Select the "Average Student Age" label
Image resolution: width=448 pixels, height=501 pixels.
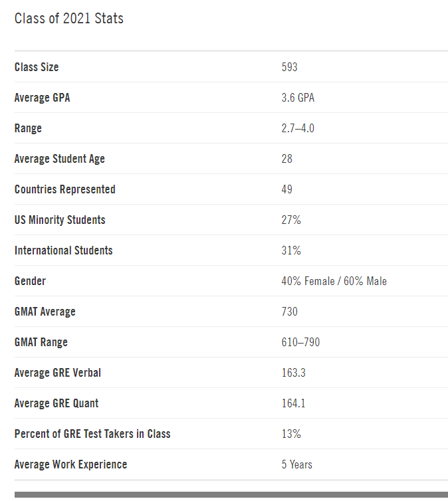coord(60,159)
